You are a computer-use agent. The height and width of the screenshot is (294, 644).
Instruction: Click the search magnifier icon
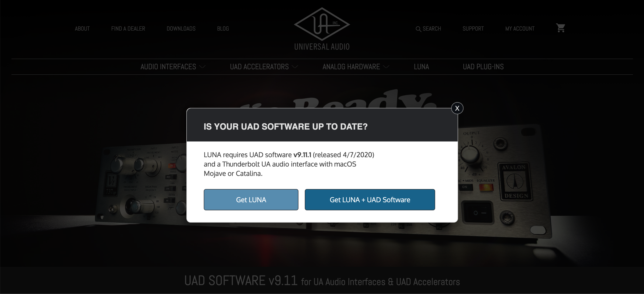pyautogui.click(x=418, y=29)
